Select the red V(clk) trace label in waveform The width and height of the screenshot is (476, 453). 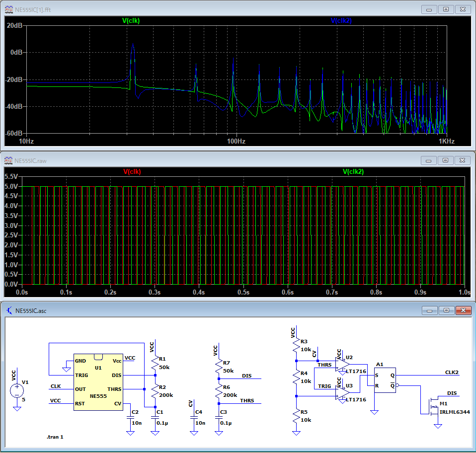[132, 172]
